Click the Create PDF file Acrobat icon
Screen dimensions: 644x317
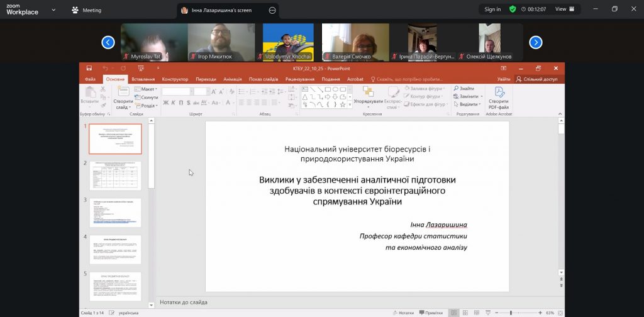(498, 97)
